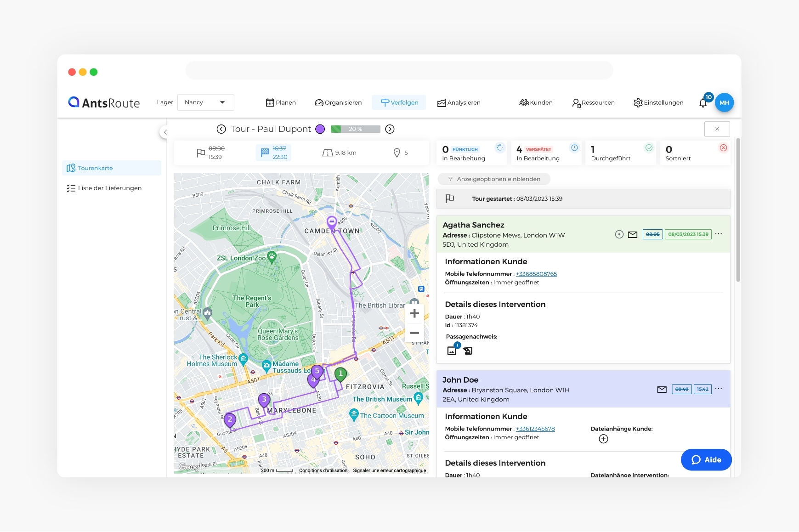The height and width of the screenshot is (532, 799).
Task: Select map stop marker 5
Action: pos(317,372)
